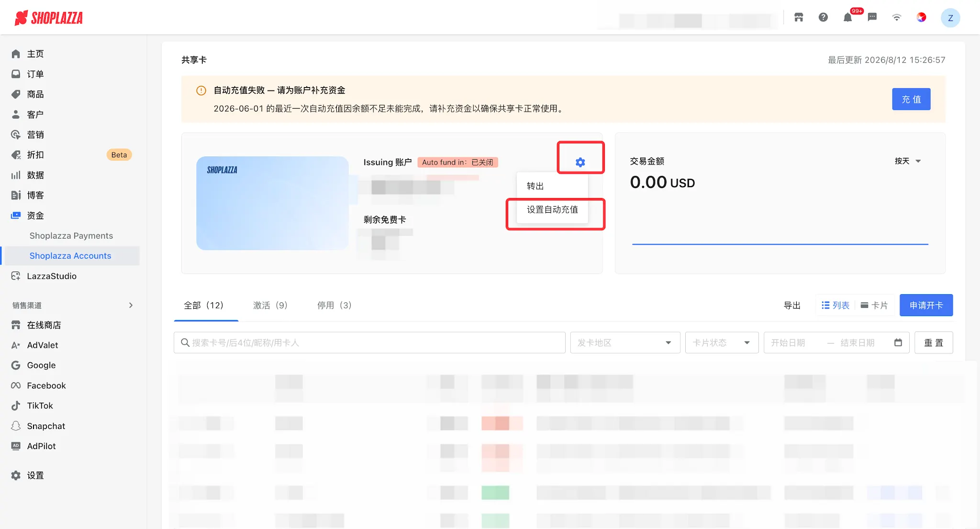Open the 卡片状态 dropdown
The height and width of the screenshot is (529, 980).
pyautogui.click(x=722, y=342)
